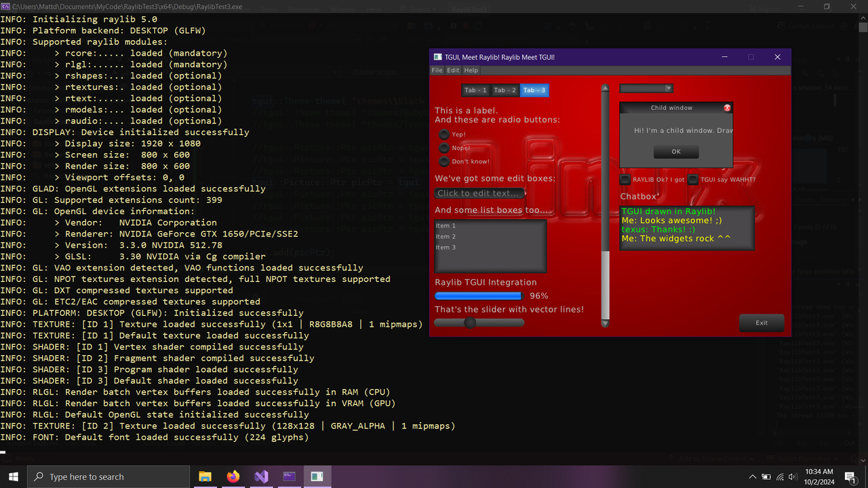Click the Exit button
This screenshot has width=868, height=488.
tap(762, 323)
